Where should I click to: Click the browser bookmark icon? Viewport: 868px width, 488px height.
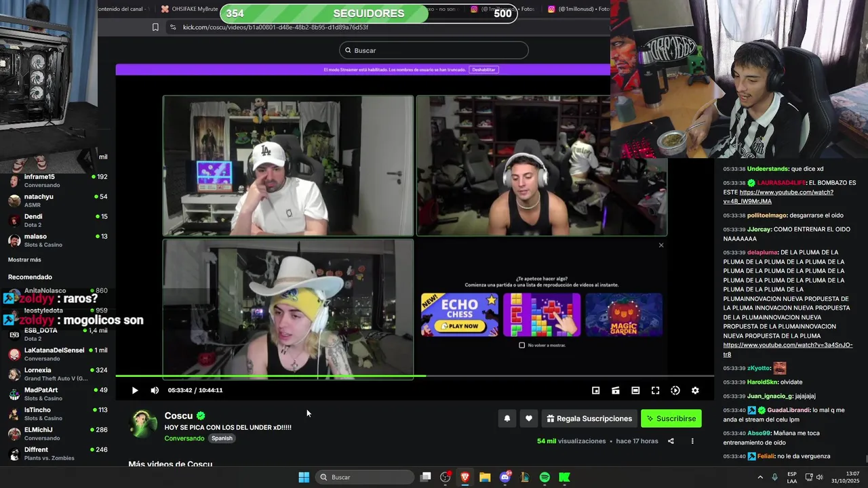point(155,27)
